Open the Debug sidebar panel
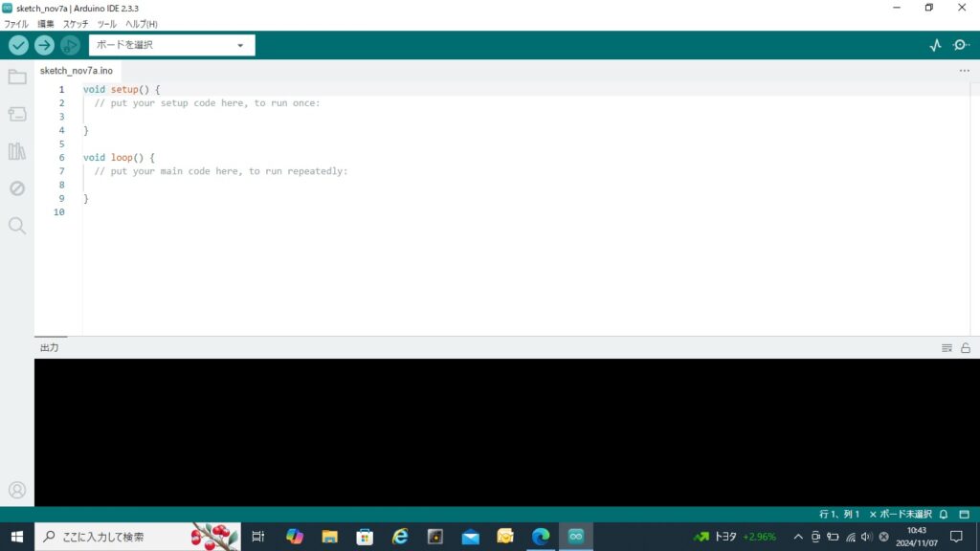 coord(17,188)
